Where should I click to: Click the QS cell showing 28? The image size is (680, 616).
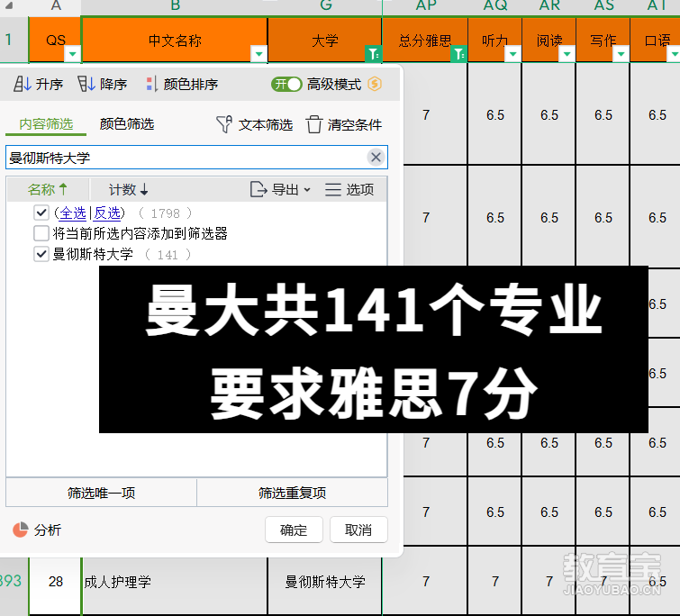point(56,581)
